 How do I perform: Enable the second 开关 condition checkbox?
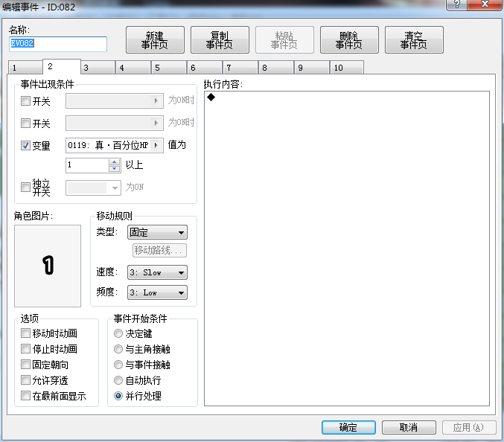click(25, 123)
